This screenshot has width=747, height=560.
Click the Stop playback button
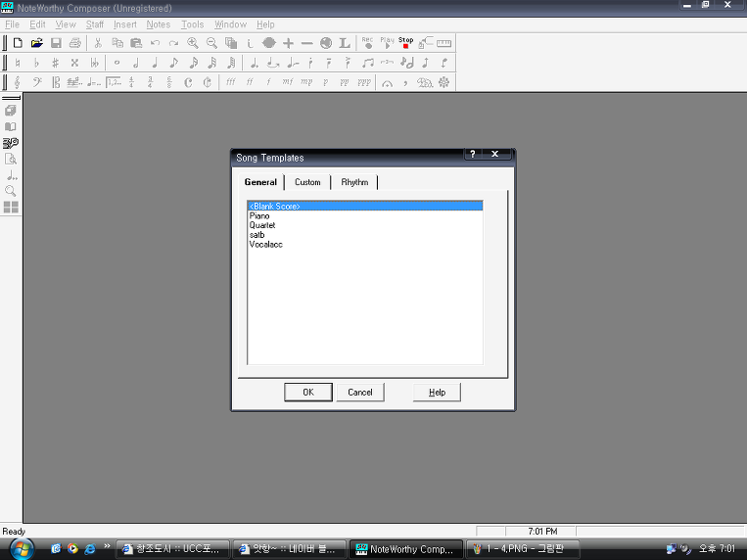coord(406,43)
